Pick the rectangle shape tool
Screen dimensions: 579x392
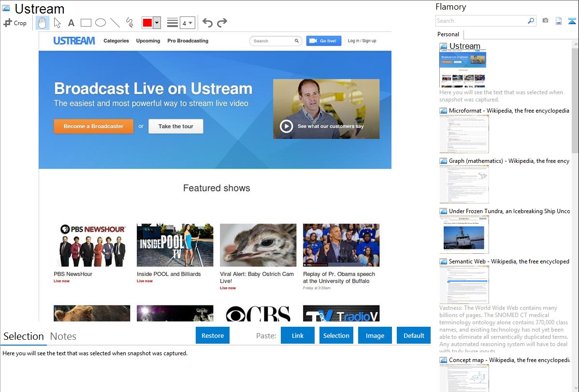pyautogui.click(x=86, y=23)
